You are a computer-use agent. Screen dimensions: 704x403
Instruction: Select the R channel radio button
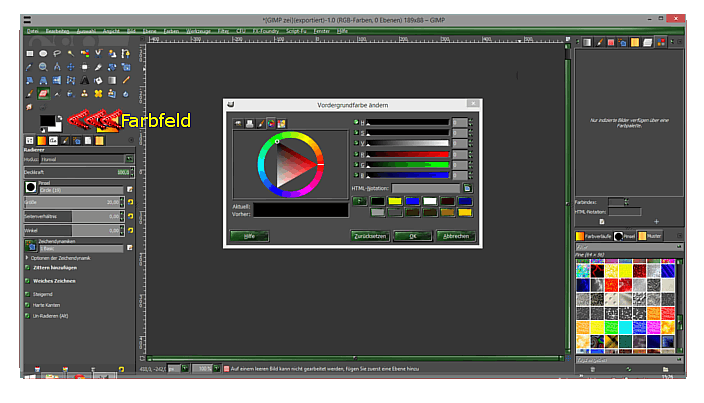click(356, 154)
